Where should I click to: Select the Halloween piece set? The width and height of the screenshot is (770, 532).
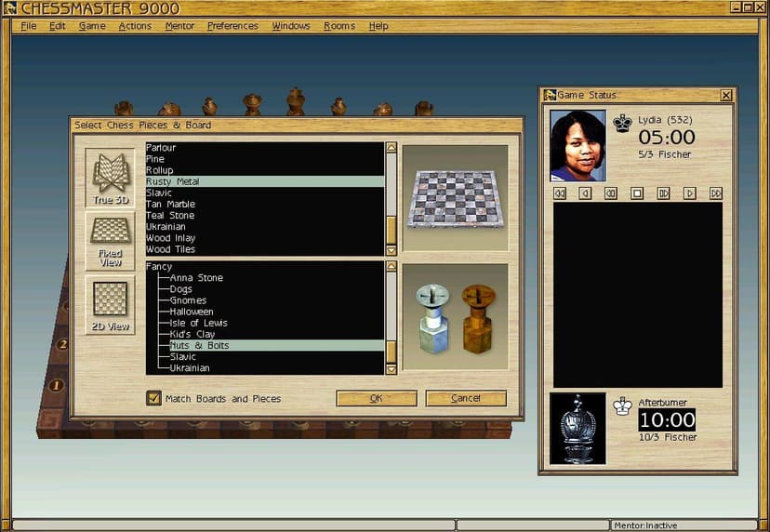click(192, 312)
